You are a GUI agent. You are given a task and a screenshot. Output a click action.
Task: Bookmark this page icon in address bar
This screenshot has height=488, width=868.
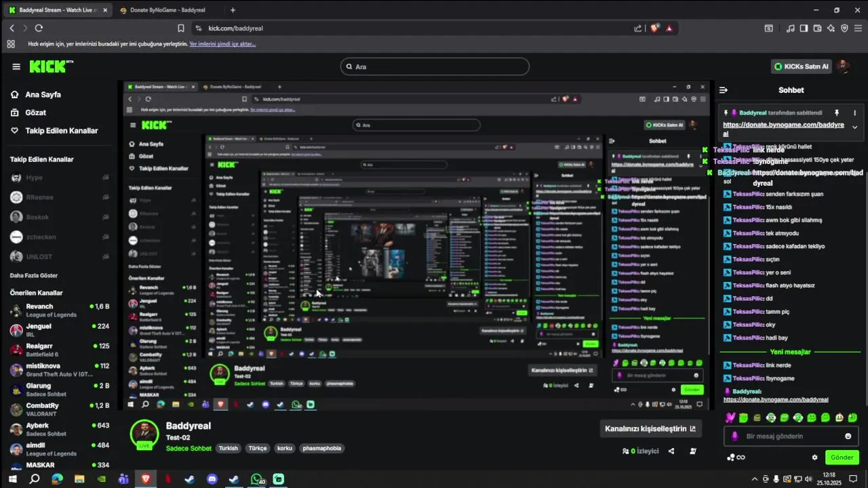pos(180,28)
